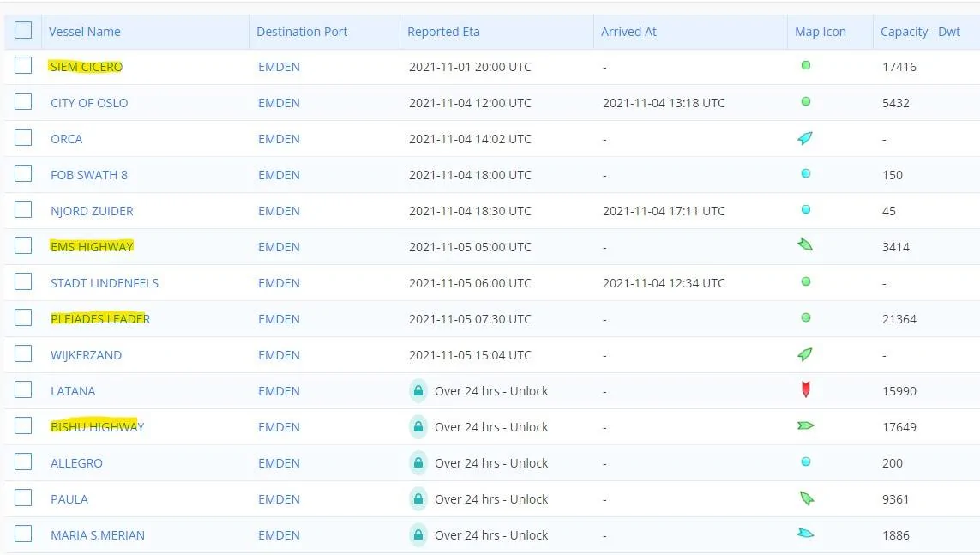The height and width of the screenshot is (555, 980).
Task: Select the MARIA S.MERIAN checkbox
Action: coord(23,534)
